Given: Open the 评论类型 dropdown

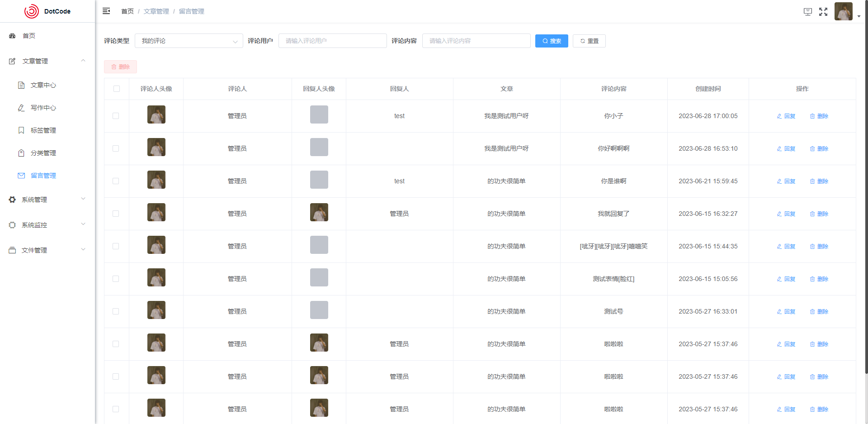Looking at the screenshot, I should point(189,41).
